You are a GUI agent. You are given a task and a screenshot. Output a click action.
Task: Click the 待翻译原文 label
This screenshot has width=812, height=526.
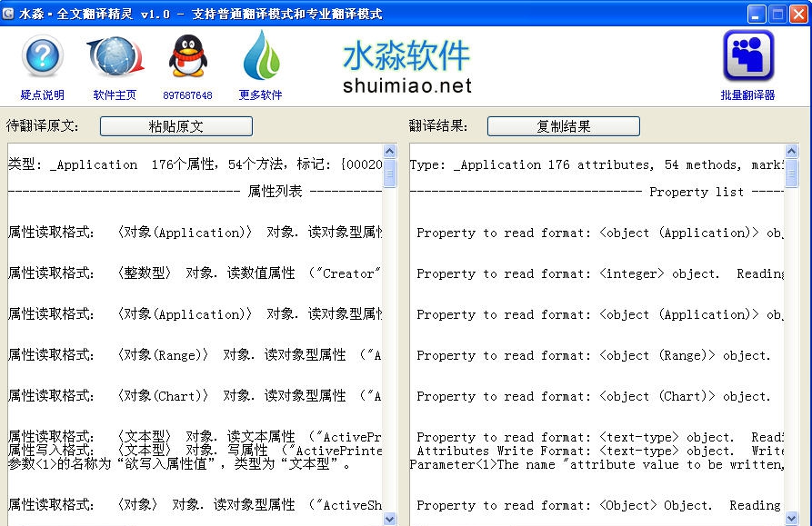tap(43, 125)
